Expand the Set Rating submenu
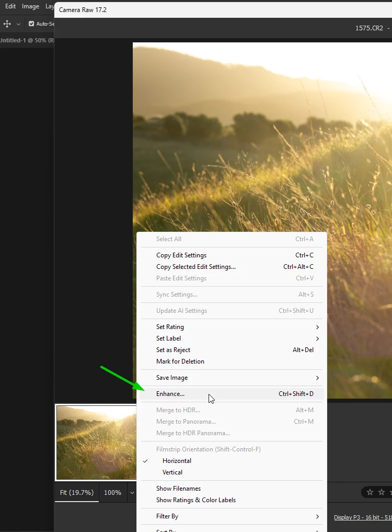The height and width of the screenshot is (532, 392). pos(232,327)
